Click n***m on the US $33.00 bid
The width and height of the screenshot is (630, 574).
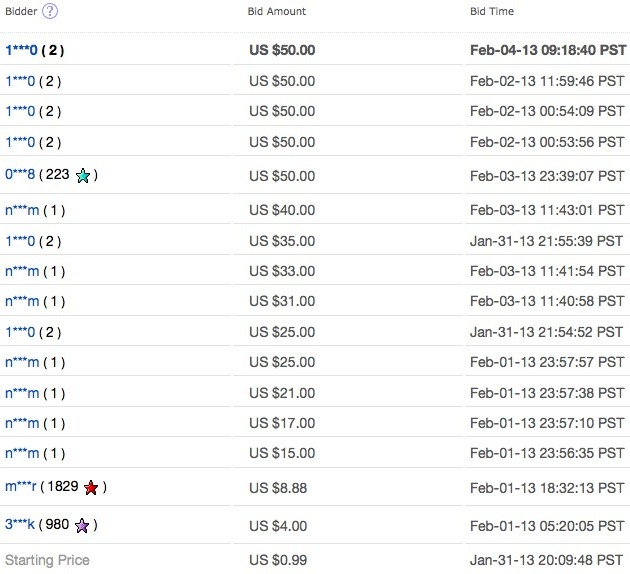pos(22,271)
